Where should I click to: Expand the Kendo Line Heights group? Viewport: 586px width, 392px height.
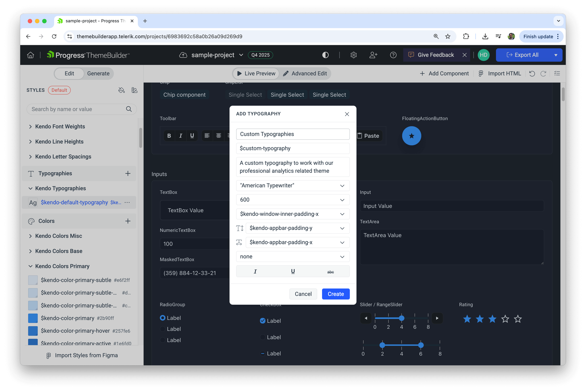(x=30, y=142)
